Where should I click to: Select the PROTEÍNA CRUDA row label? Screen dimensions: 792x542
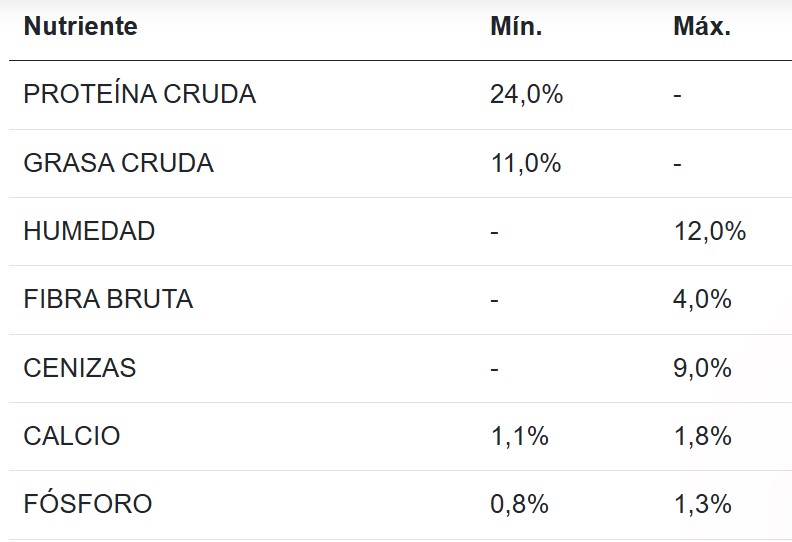[x=140, y=94]
